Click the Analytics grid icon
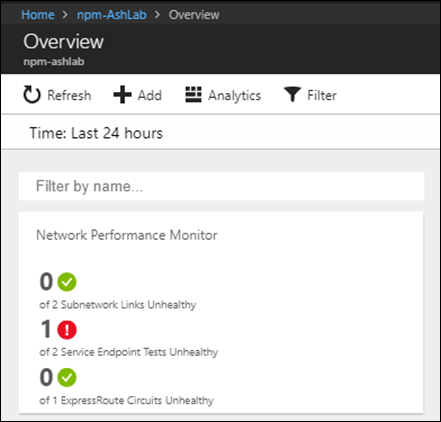441x422 pixels. tap(193, 95)
